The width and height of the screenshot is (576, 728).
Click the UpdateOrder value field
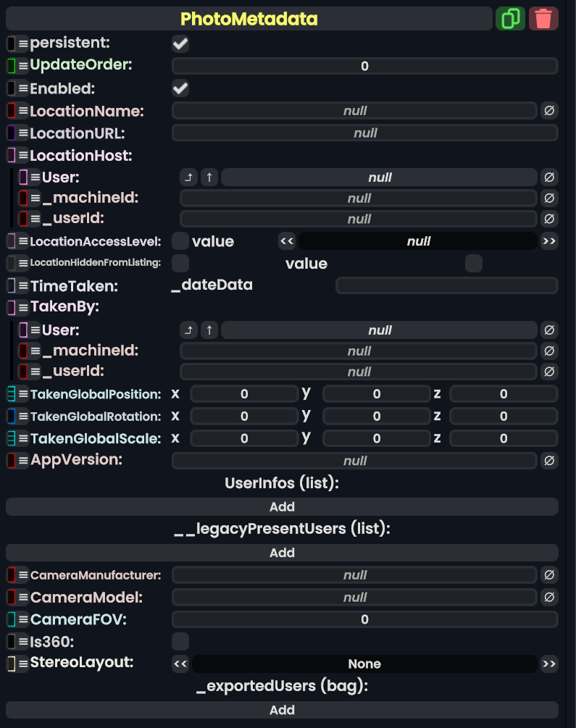pos(364,66)
